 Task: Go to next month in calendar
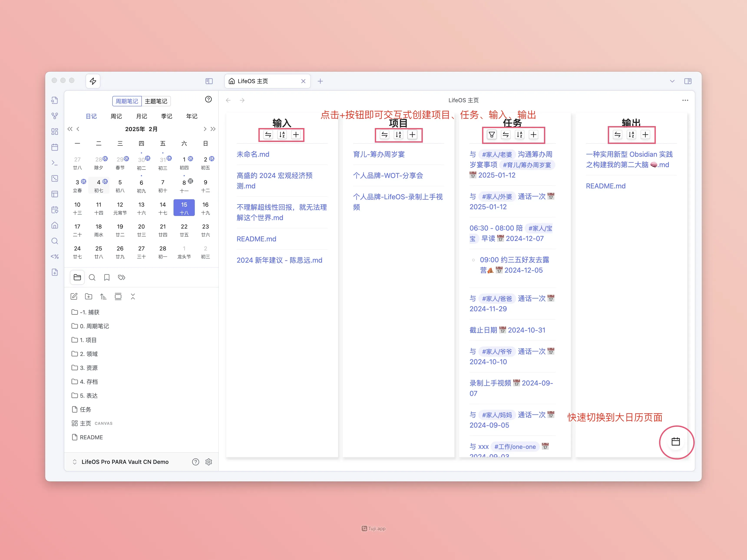click(205, 129)
